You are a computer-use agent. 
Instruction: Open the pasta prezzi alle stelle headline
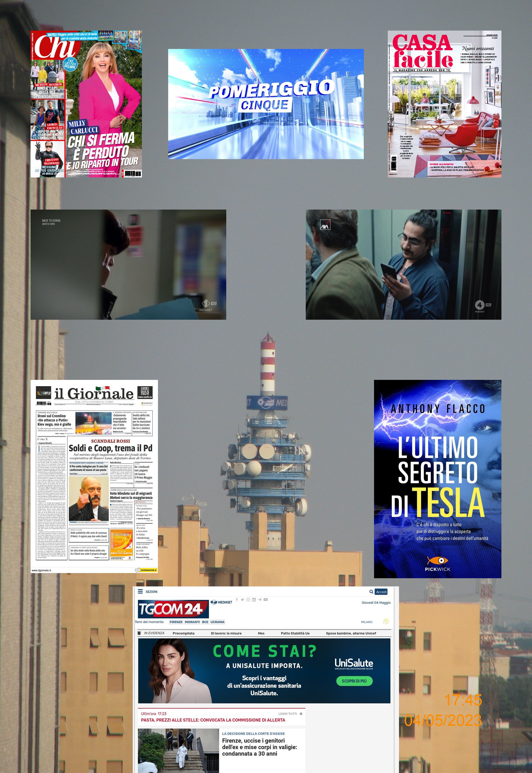pos(213,720)
